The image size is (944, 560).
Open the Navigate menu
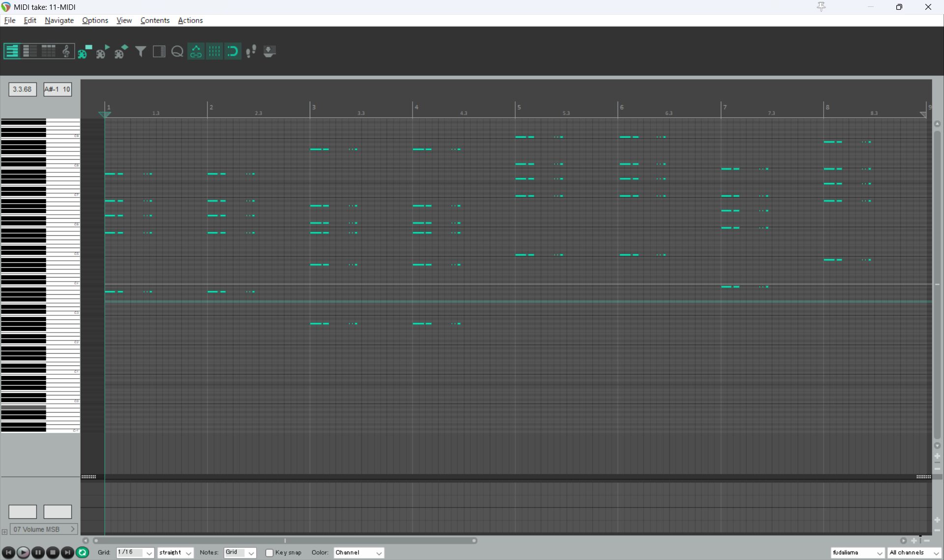coord(59,20)
